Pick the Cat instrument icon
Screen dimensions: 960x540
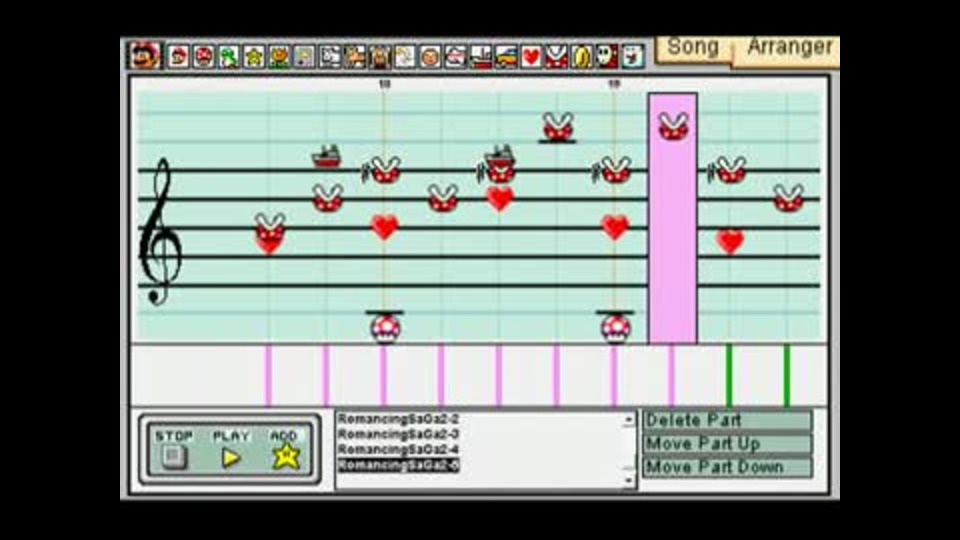click(354, 57)
